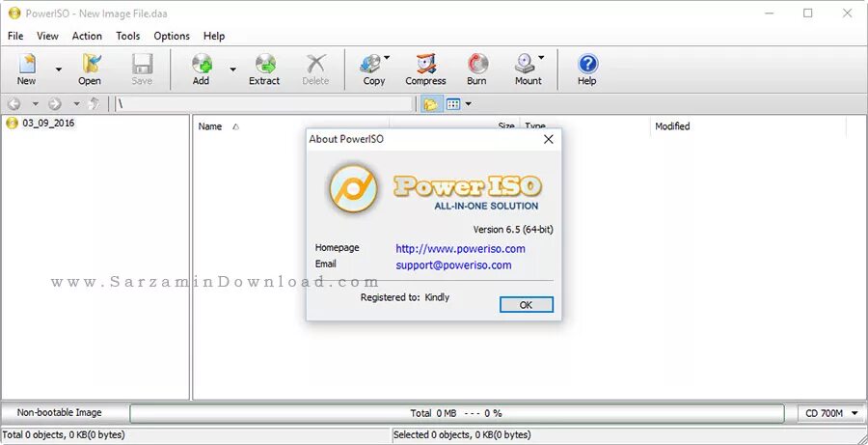Click the Compress toolbar icon
868x445 pixels.
pos(425,69)
